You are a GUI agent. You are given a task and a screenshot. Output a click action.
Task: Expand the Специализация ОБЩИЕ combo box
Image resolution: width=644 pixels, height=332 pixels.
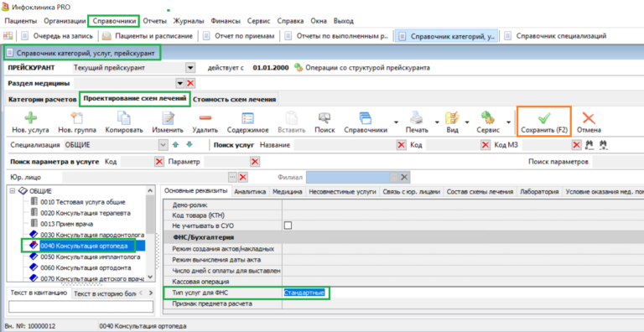tap(163, 145)
